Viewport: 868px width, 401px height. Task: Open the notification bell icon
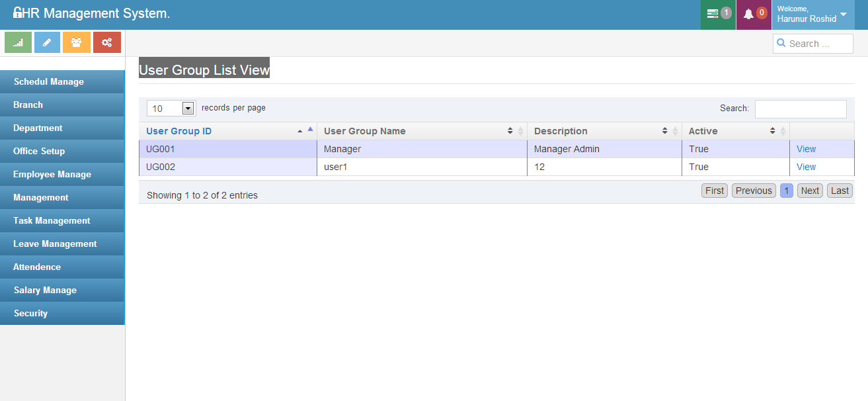(748, 14)
